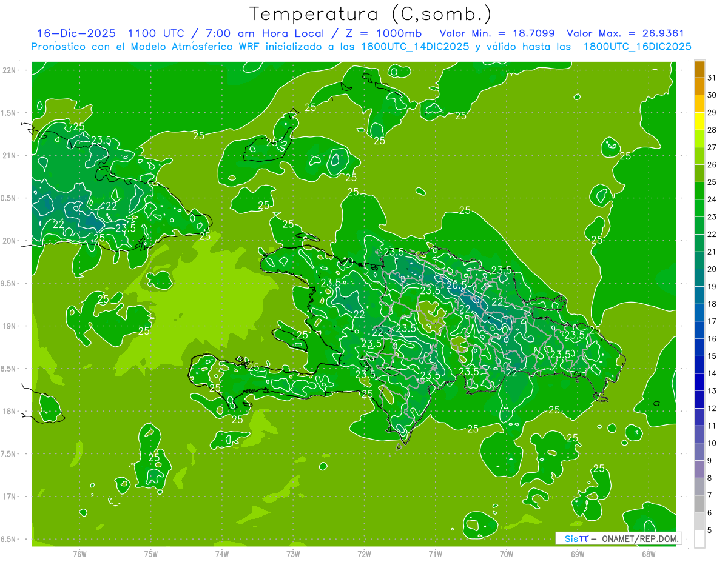This screenshot has height=562, width=728.
Task: Click the '75W' longitude axis label
Action: click(x=150, y=554)
